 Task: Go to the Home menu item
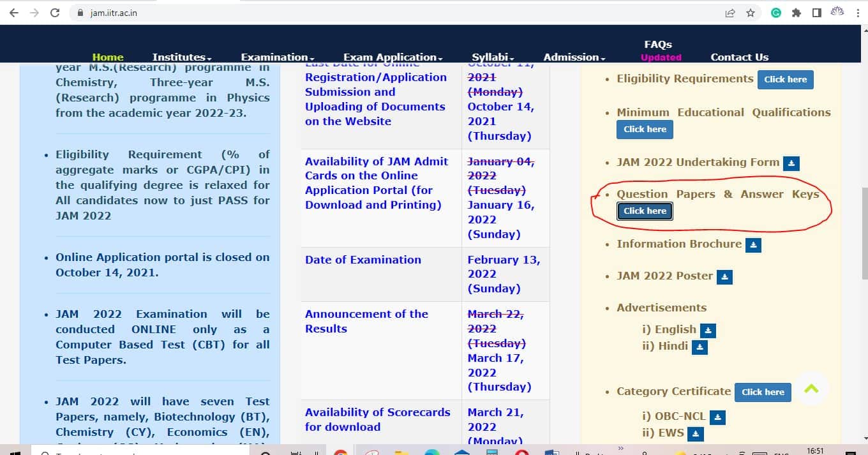point(108,57)
